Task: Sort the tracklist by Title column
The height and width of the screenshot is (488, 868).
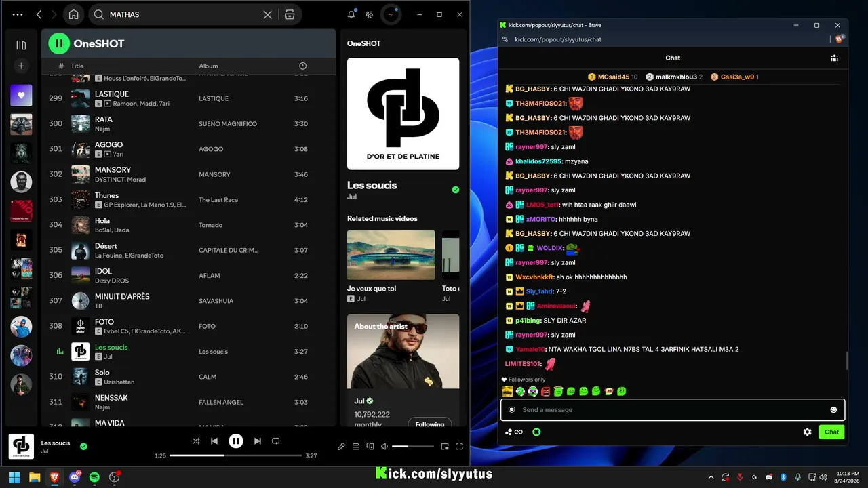Action: pos(77,66)
